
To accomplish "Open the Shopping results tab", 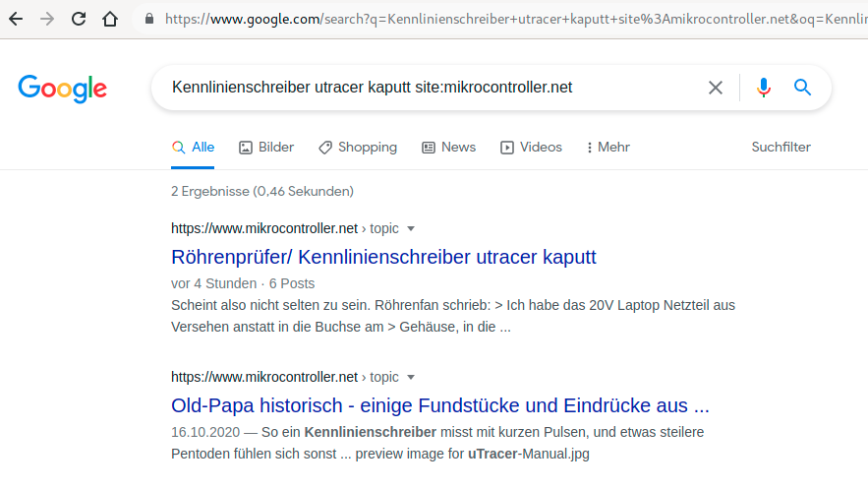I will 358,147.
